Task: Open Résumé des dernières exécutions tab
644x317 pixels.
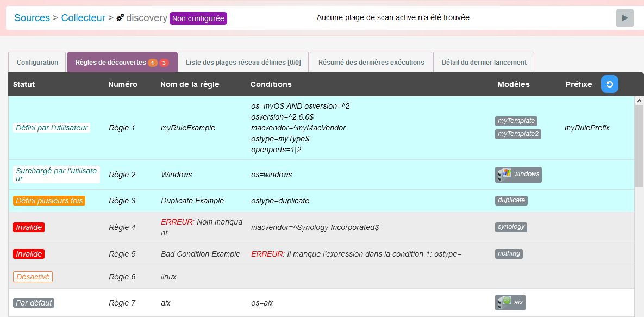Action: tap(371, 63)
